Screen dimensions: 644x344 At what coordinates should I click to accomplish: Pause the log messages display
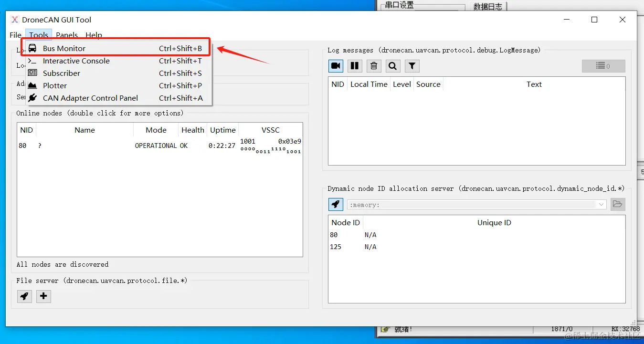[355, 66]
